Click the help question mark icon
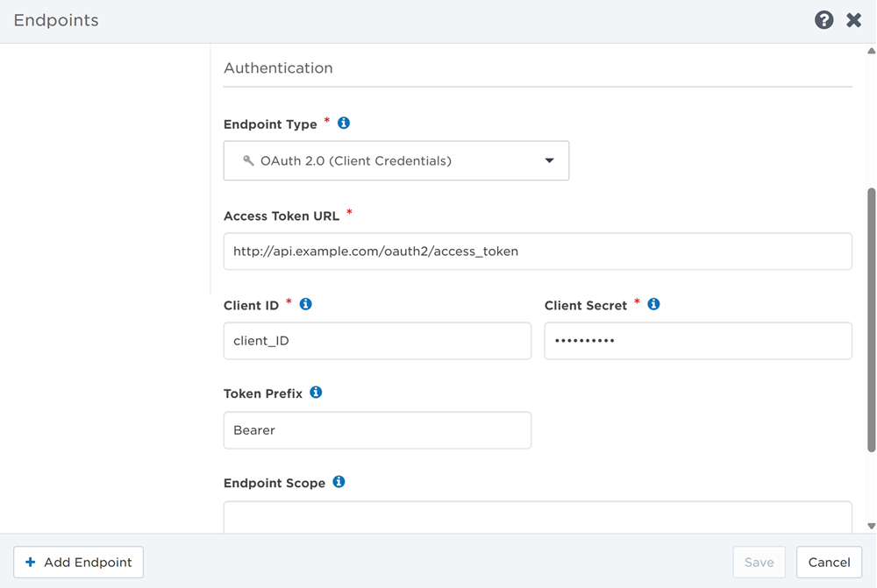The height and width of the screenshot is (588, 877). pos(824,20)
